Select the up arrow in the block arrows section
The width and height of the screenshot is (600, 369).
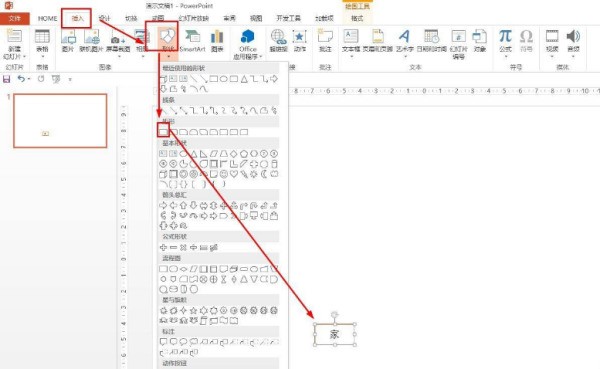click(x=183, y=206)
